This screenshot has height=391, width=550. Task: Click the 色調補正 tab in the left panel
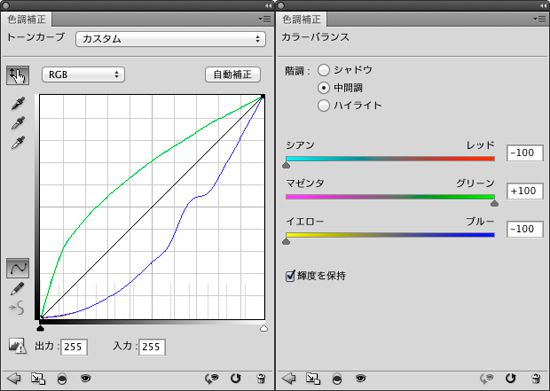[27, 19]
